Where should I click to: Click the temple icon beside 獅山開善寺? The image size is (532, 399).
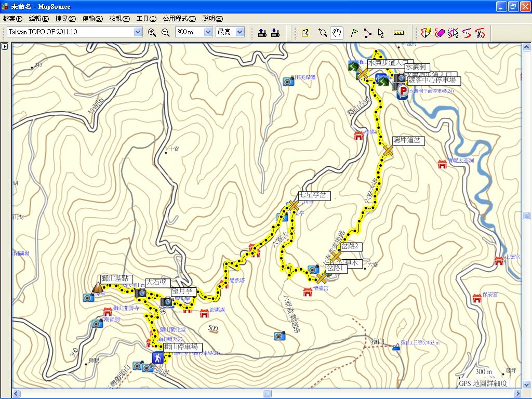pos(108,312)
